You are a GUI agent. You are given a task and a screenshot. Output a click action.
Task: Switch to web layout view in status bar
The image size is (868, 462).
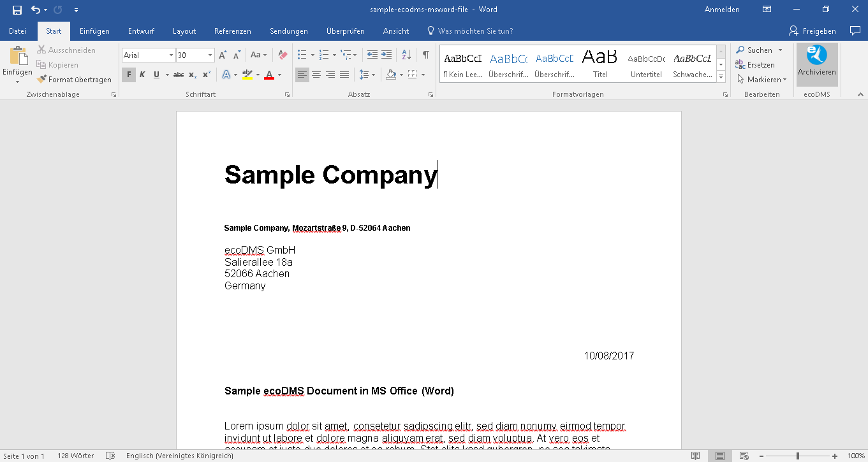tap(744, 456)
